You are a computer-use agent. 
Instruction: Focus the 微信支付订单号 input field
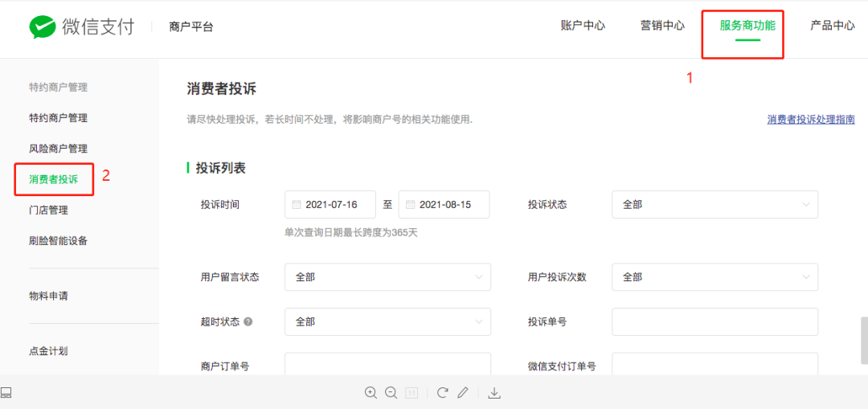[714, 364]
